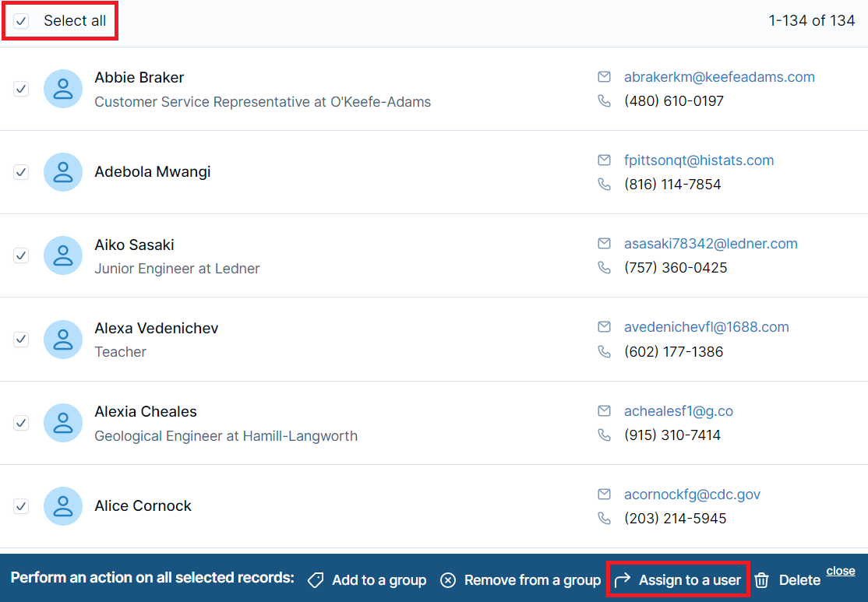Untick Alice Cornock's checkbox

(21, 506)
